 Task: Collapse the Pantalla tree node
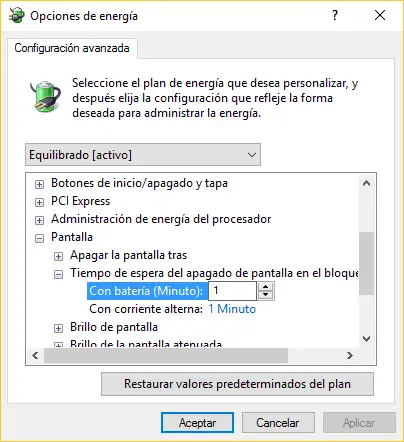[x=39, y=238]
